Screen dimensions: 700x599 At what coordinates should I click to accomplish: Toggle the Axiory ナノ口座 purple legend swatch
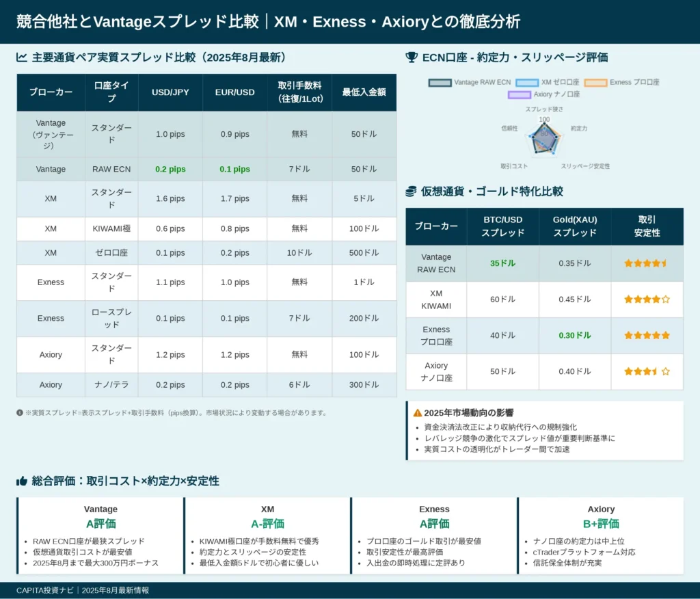coord(520,94)
